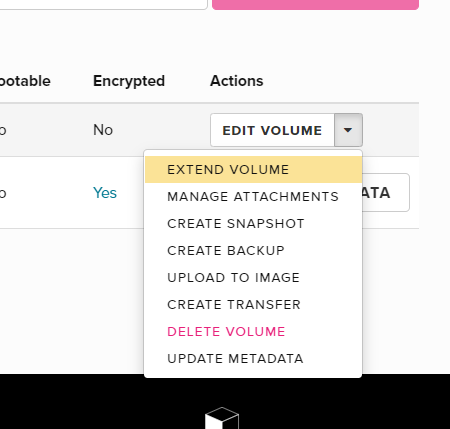Focus the input field at top left
Image resolution: width=450 pixels, height=429 pixels.
click(103, 5)
